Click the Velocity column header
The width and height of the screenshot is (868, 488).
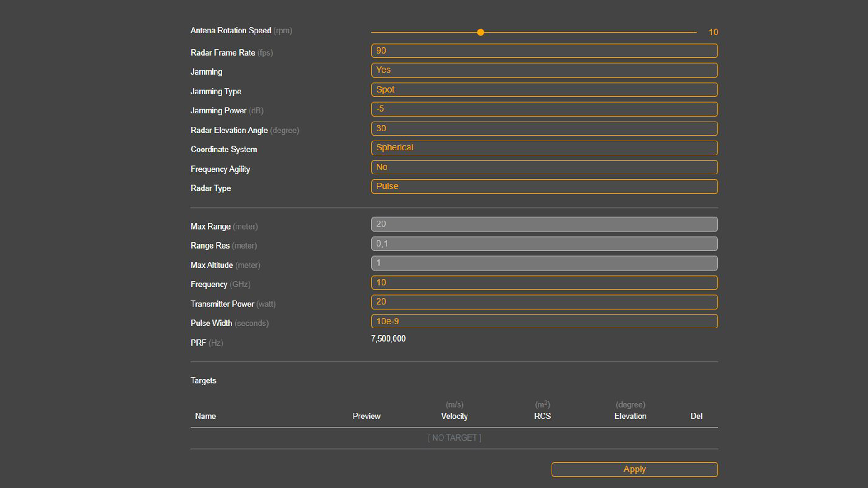coord(454,416)
